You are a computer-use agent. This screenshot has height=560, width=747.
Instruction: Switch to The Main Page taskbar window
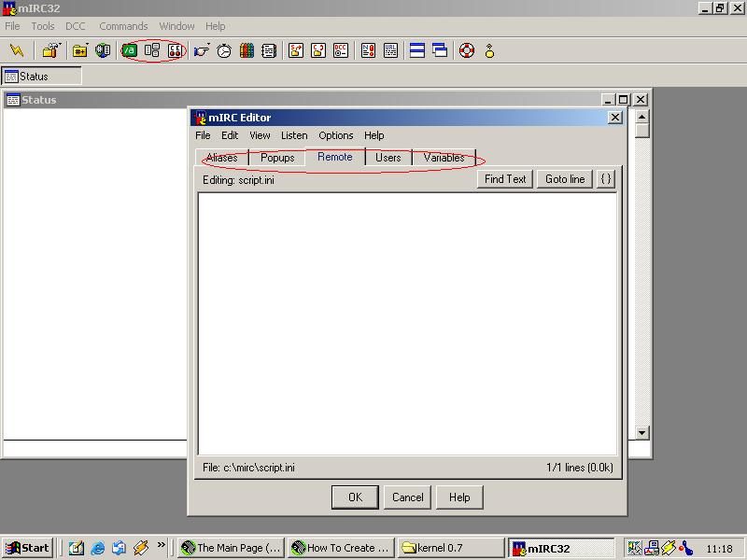(231, 548)
